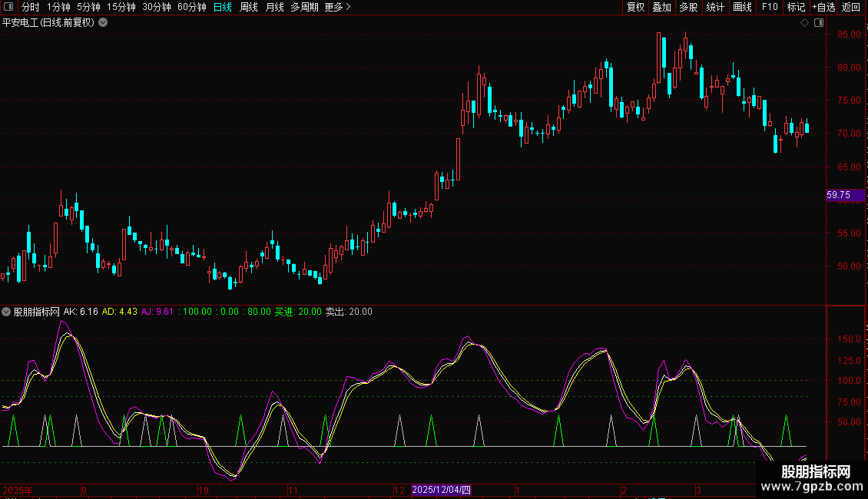
Task: Open F10 company info
Action: pyautogui.click(x=770, y=7)
